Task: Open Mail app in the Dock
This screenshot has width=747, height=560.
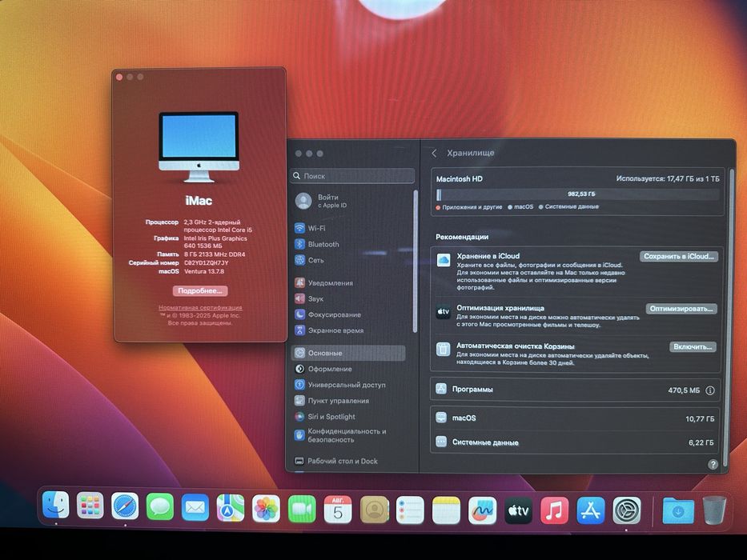Action: point(195,508)
